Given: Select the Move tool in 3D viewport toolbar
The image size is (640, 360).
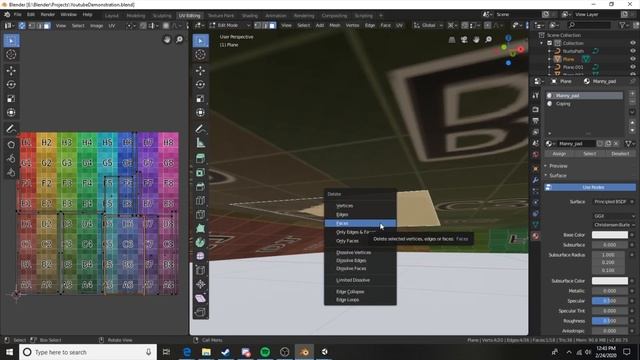Looking at the screenshot, I should [x=200, y=71].
